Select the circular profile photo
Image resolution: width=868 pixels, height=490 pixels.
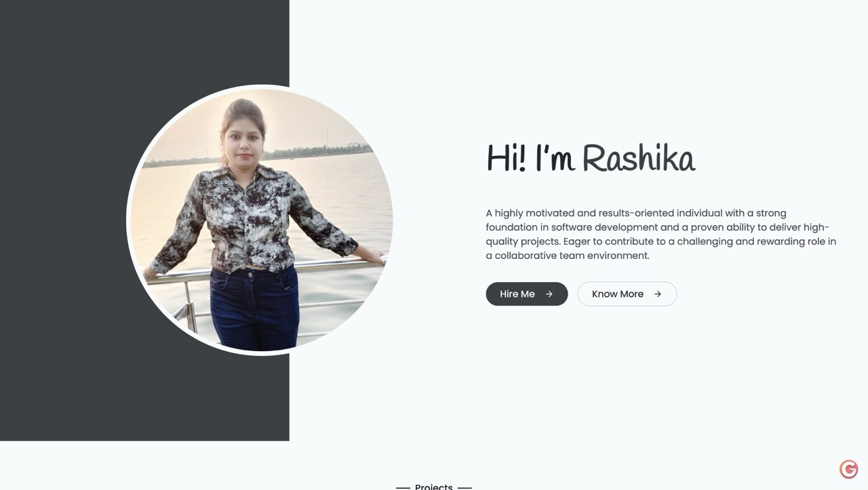[261, 220]
